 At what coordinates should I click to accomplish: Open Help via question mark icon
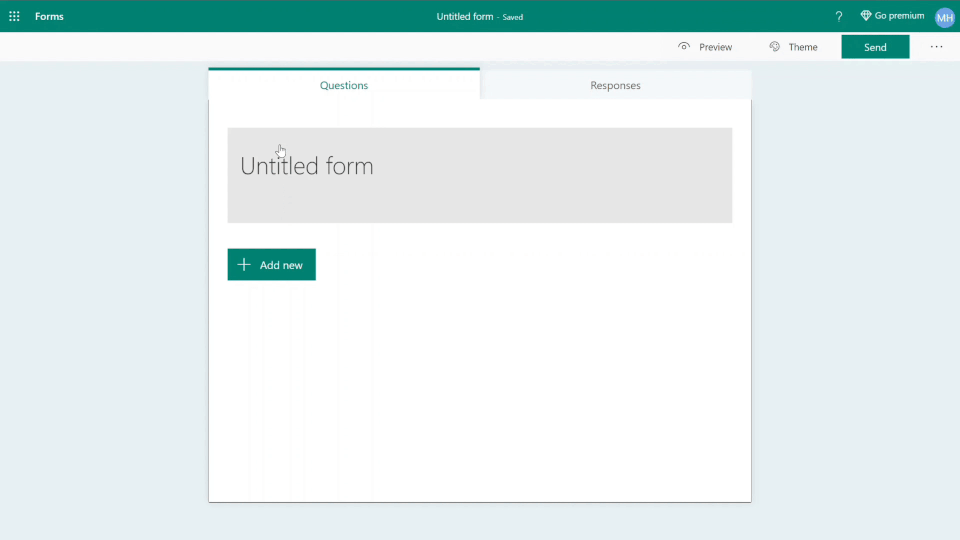tap(838, 16)
